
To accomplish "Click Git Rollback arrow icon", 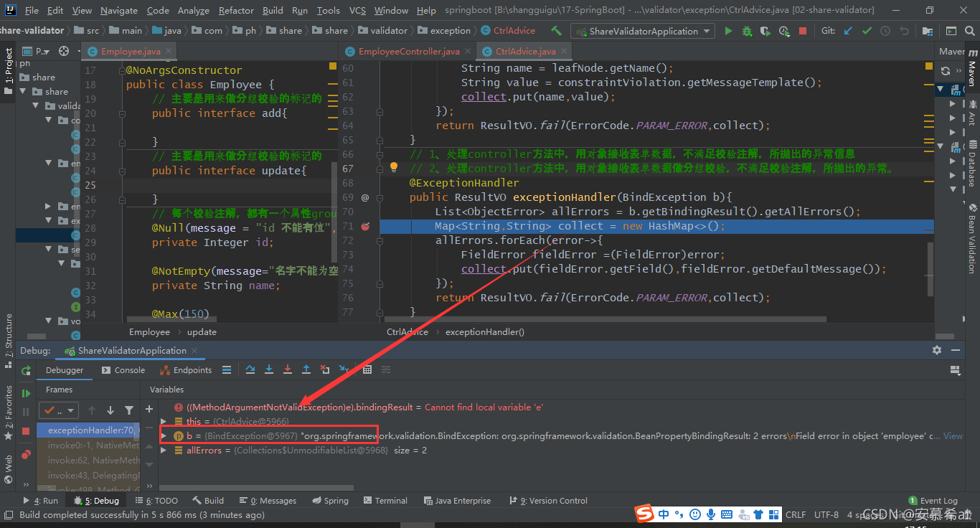I will [x=904, y=31].
